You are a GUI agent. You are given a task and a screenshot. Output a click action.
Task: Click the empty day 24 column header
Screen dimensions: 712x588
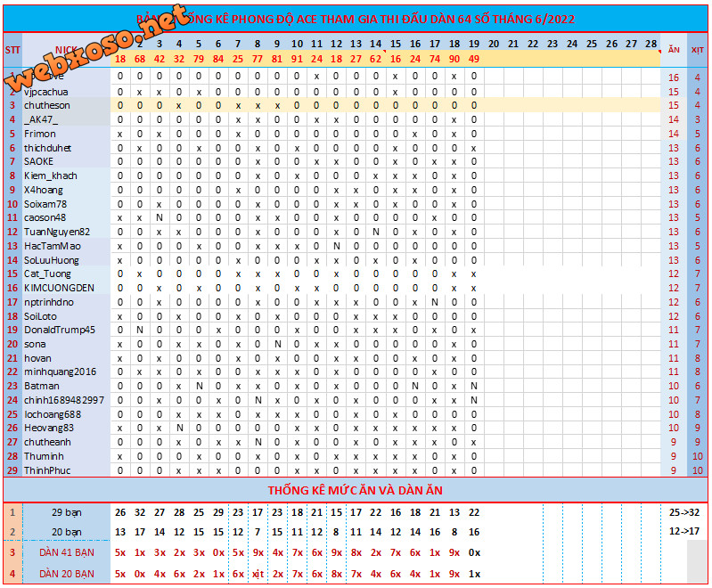(572, 44)
